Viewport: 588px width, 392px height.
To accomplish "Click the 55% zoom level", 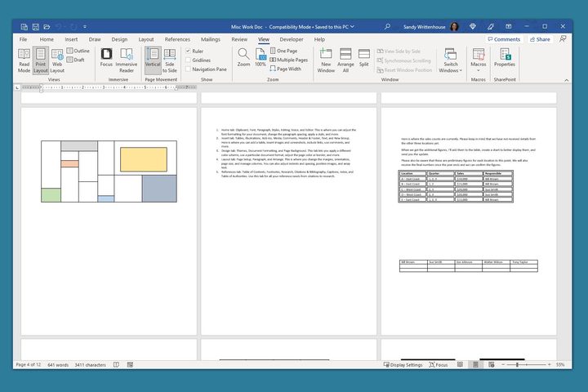I will (x=560, y=364).
